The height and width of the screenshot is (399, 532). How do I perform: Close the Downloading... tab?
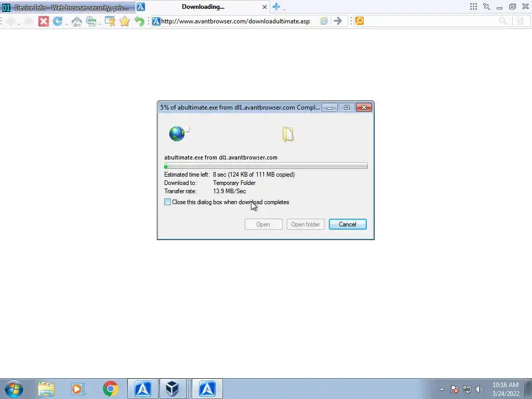tap(264, 7)
